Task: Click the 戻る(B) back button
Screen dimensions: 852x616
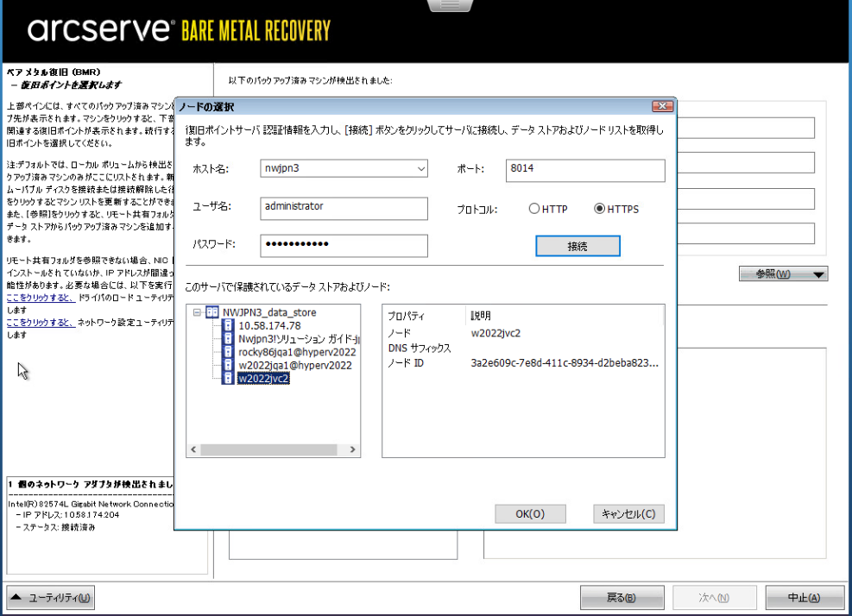Action: [x=622, y=598]
